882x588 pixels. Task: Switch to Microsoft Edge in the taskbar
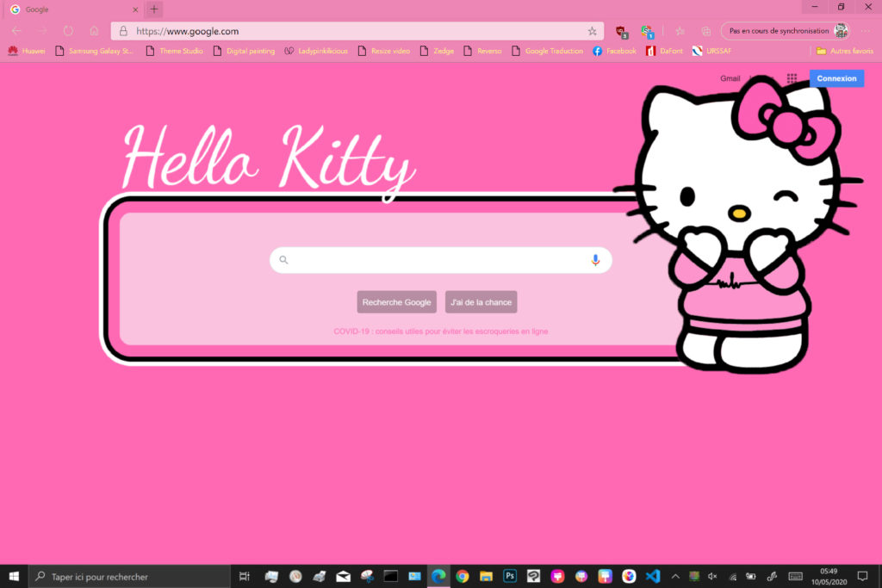pos(438,576)
